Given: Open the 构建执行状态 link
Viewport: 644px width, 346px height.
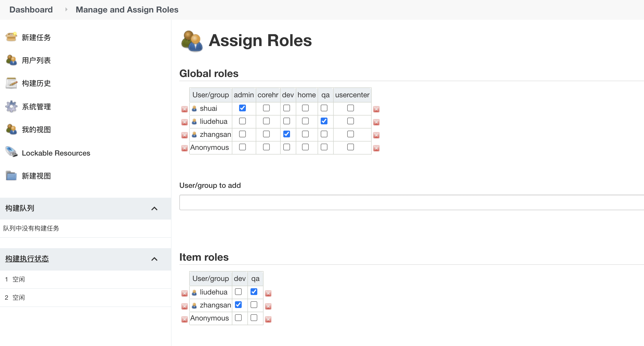Looking at the screenshot, I should click(27, 259).
